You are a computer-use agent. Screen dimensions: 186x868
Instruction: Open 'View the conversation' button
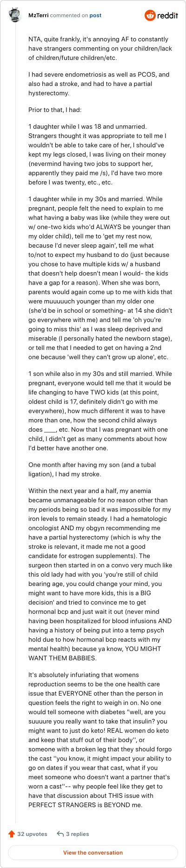[93, 853]
